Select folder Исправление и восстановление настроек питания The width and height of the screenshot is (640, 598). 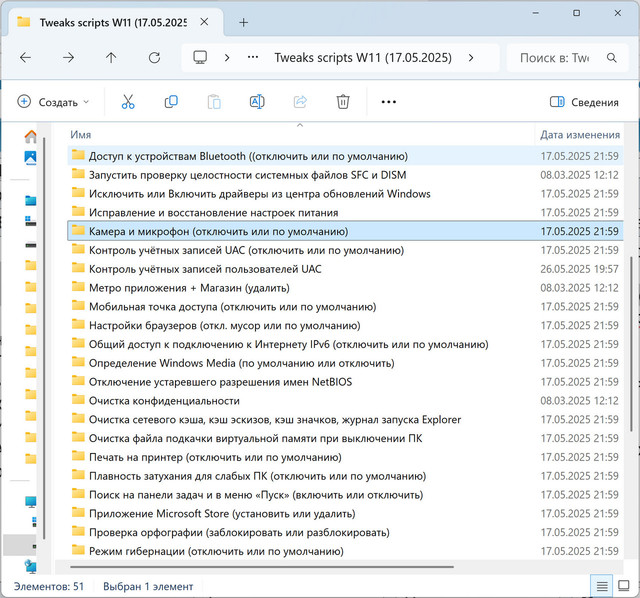345,212
